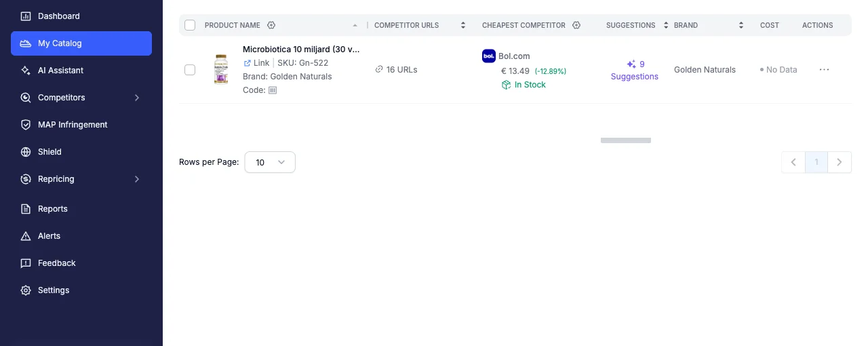Viewport: 868px width, 346px height.
Task: Click the In Stock box icon
Action: click(506, 85)
